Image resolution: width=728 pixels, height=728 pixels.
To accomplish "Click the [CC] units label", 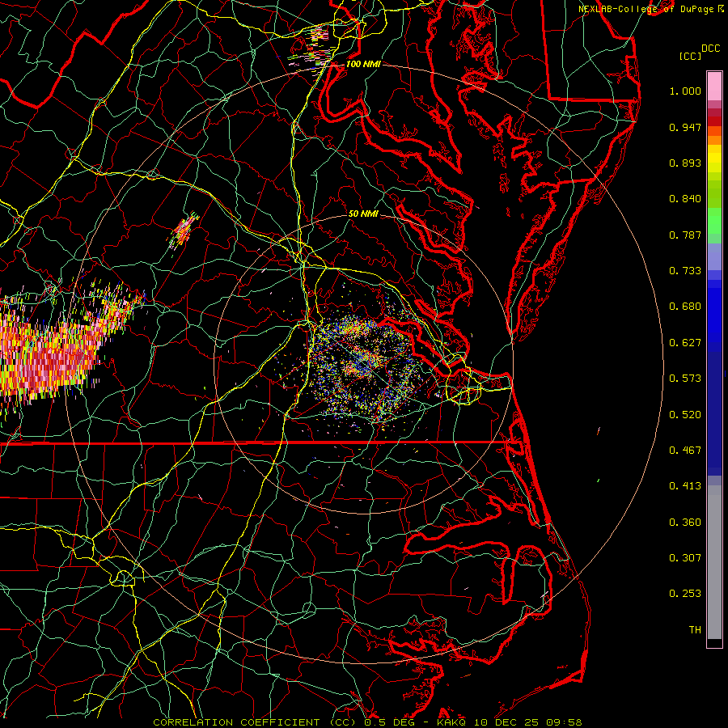I will tap(691, 56).
